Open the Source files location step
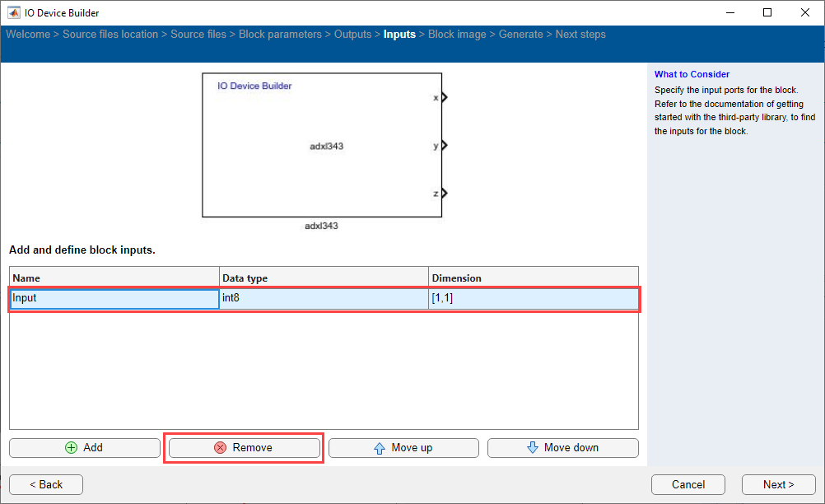 click(110, 35)
